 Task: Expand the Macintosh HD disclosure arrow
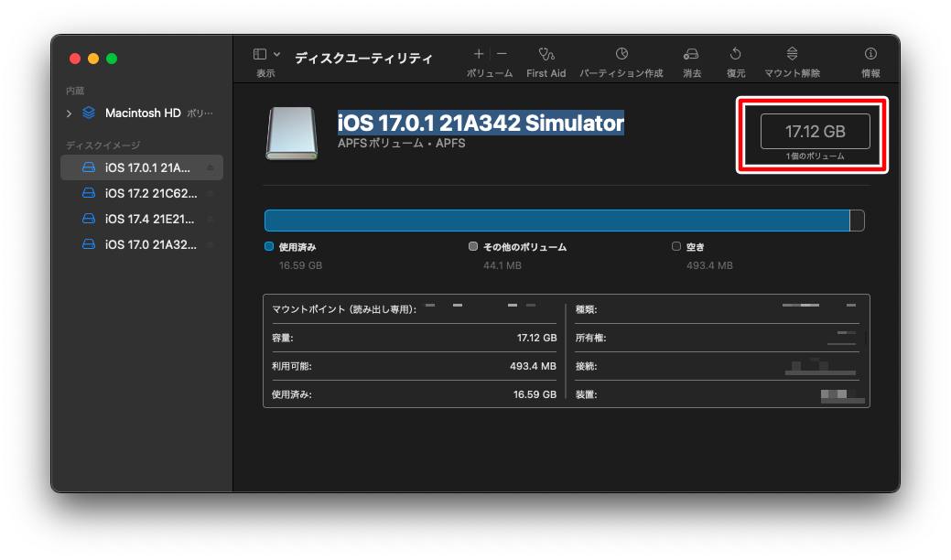(x=69, y=113)
